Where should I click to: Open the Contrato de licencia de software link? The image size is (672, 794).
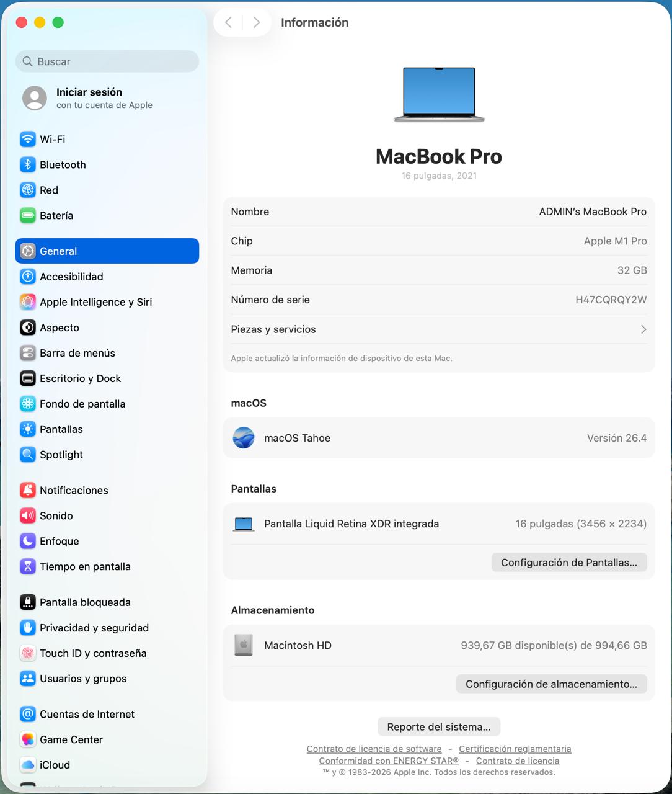point(374,749)
